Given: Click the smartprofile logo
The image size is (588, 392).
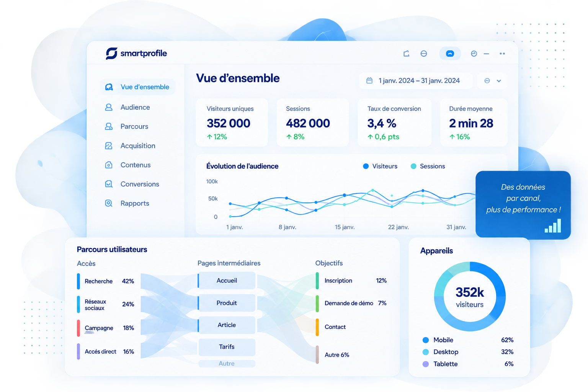Looking at the screenshot, I should pos(136,53).
